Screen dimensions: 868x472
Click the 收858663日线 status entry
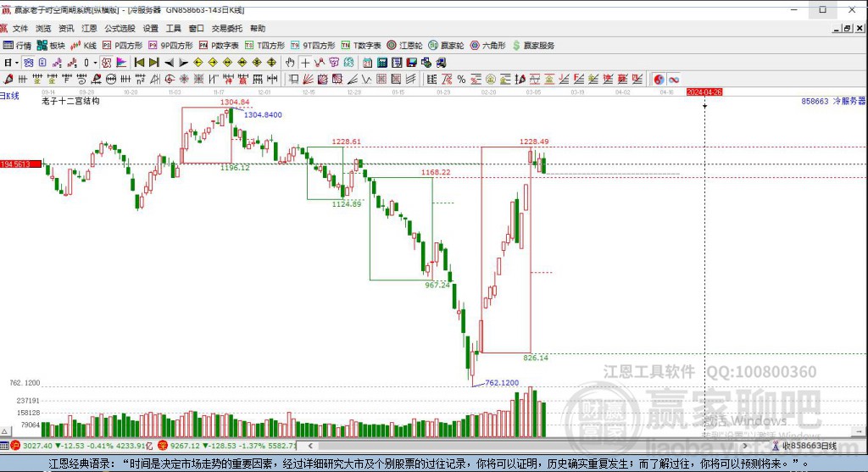point(805,446)
